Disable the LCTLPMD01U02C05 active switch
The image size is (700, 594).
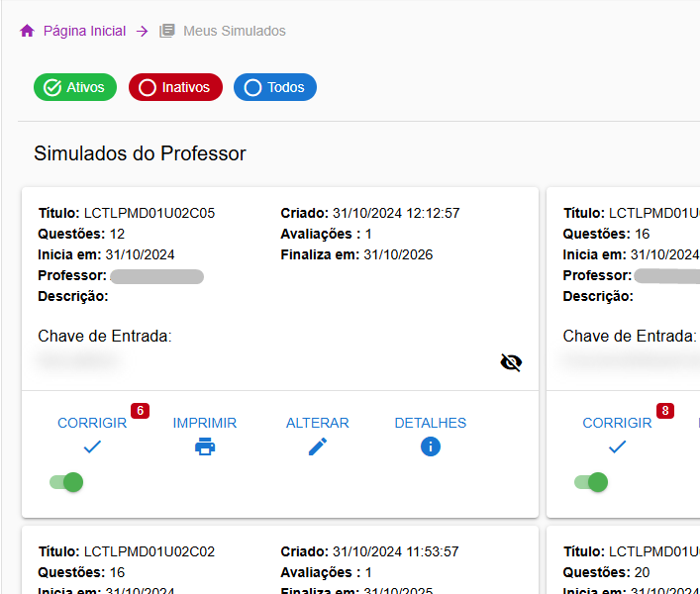(x=67, y=482)
